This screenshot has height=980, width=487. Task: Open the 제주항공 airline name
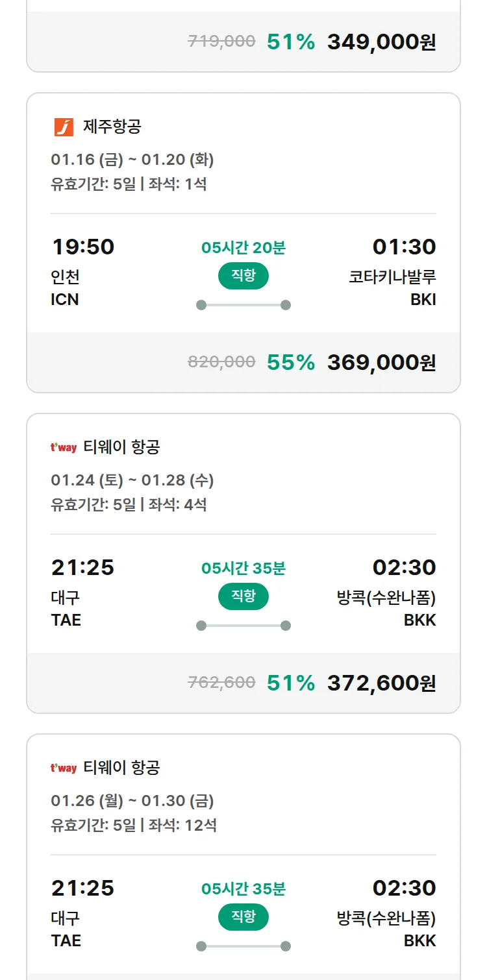(x=112, y=127)
